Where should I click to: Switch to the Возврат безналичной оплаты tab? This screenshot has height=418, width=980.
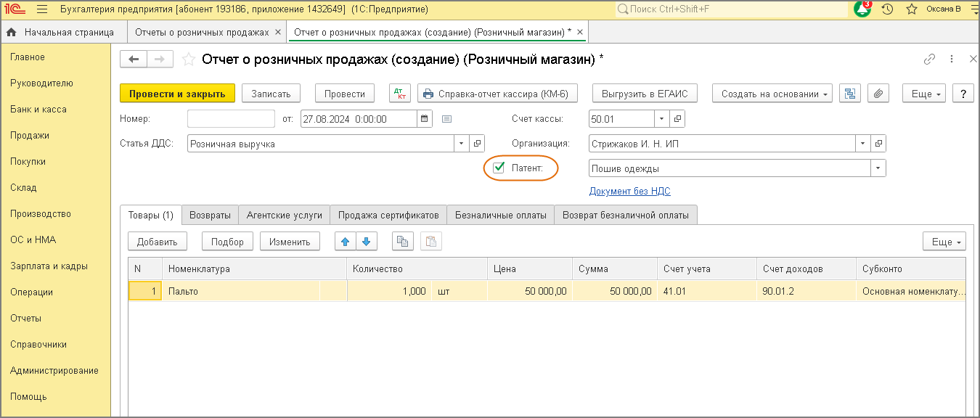pos(626,215)
